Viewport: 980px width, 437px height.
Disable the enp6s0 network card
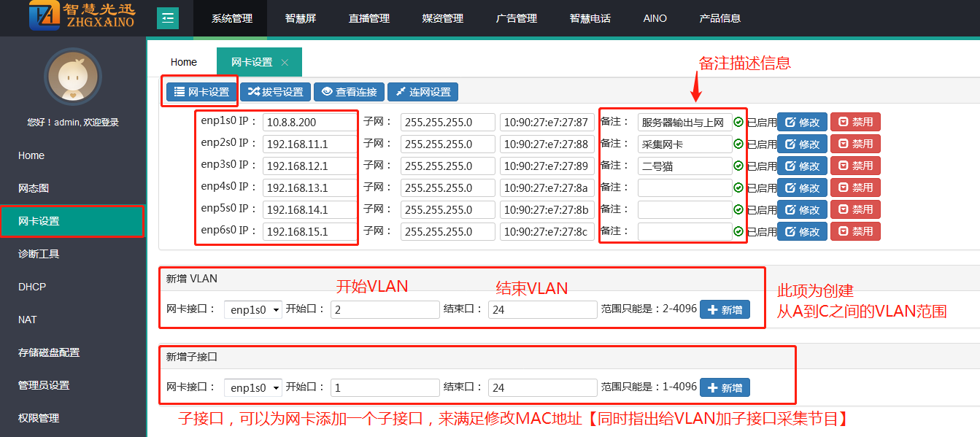coord(855,232)
